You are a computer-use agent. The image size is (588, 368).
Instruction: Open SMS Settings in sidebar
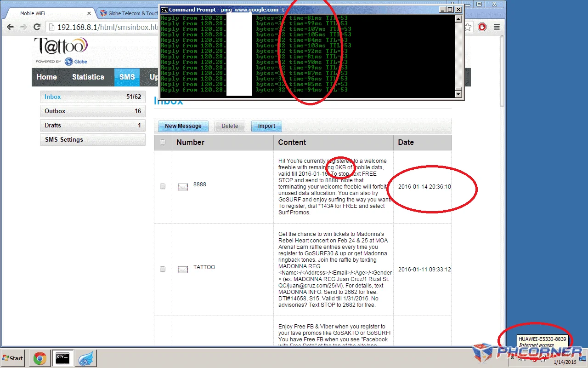click(x=93, y=140)
